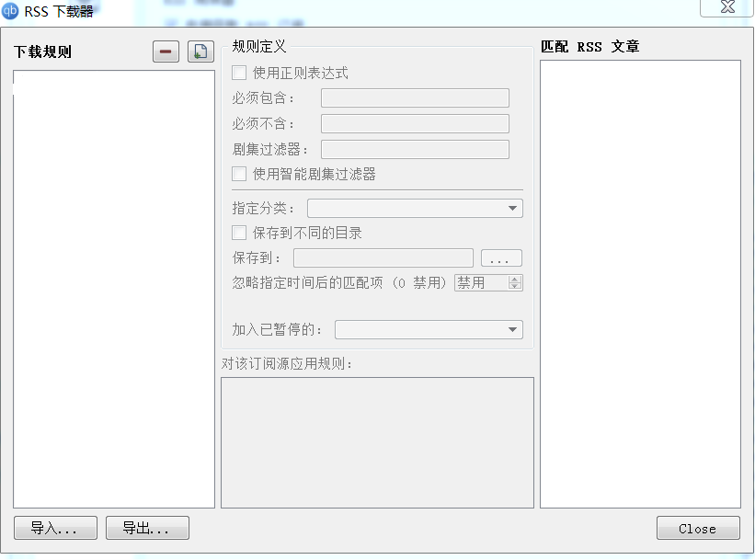Click the 下载规则 list area
Viewport: 755px width, 560px height.
click(114, 289)
